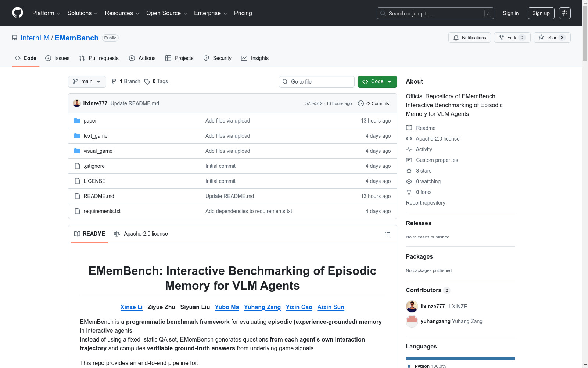View the 22 Commits history
Viewport: 588px width, 368px height.
coord(373,103)
